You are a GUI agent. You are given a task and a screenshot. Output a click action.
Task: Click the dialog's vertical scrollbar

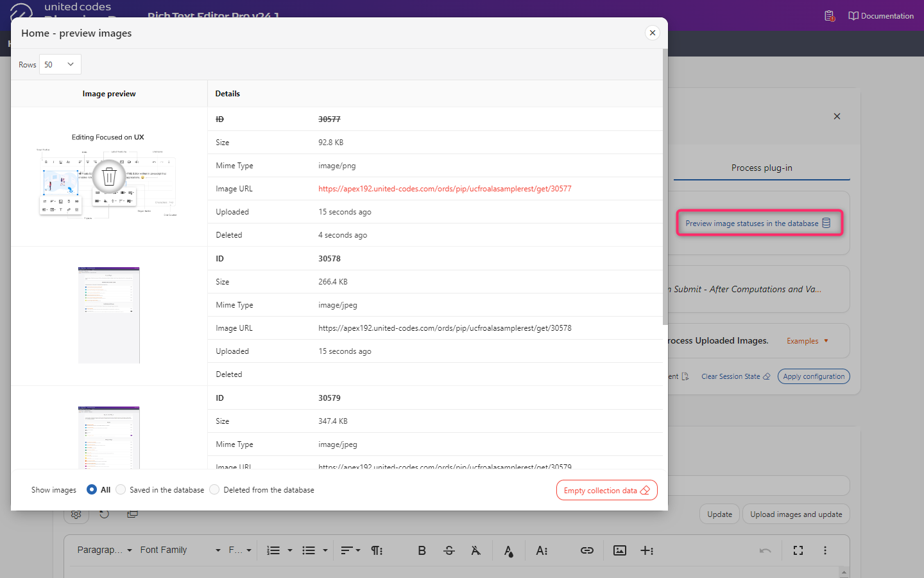[x=665, y=186]
